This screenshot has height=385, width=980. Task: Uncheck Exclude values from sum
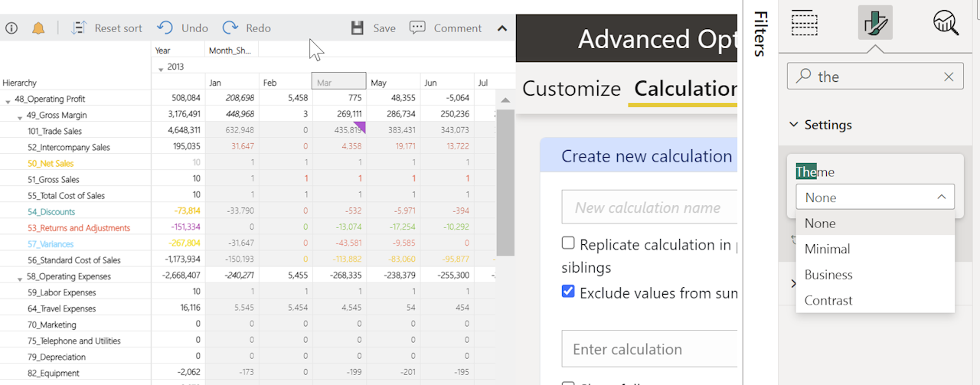568,292
